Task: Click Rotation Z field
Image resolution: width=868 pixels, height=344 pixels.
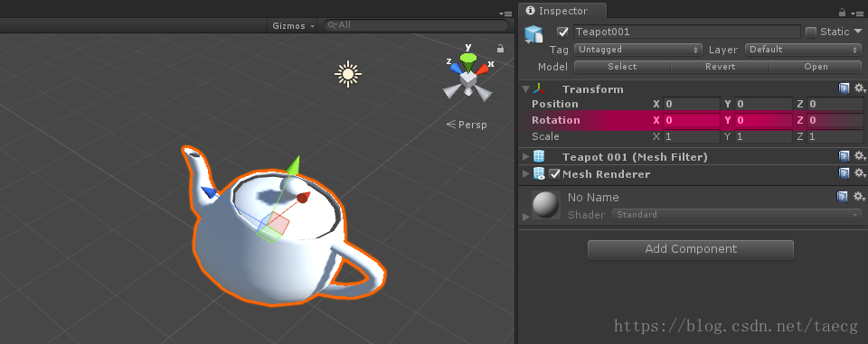Action: tap(835, 120)
